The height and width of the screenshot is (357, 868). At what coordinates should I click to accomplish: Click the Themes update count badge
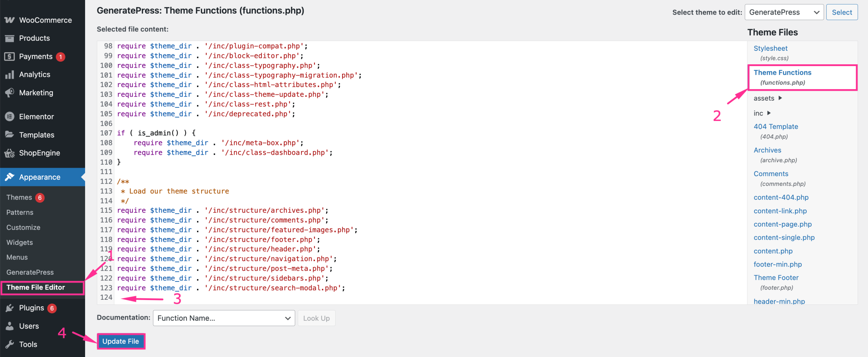point(40,197)
